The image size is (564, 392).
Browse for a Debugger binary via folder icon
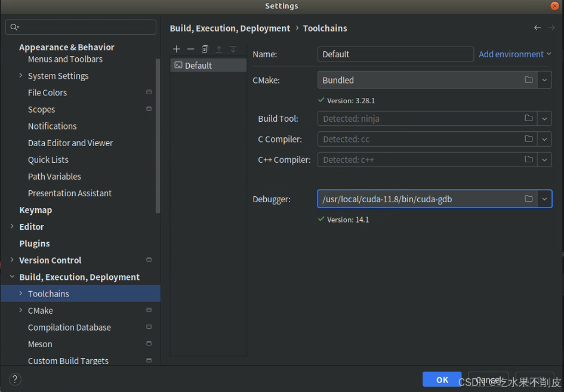click(x=529, y=199)
